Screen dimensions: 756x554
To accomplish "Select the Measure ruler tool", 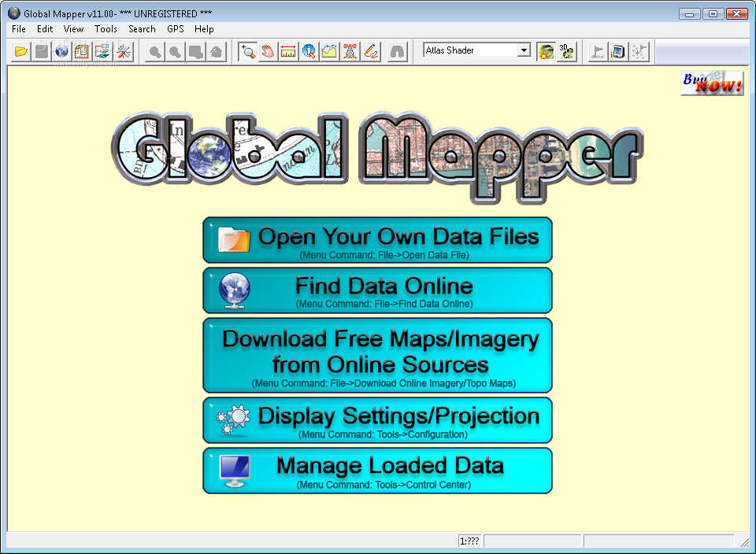I will pos(288,52).
